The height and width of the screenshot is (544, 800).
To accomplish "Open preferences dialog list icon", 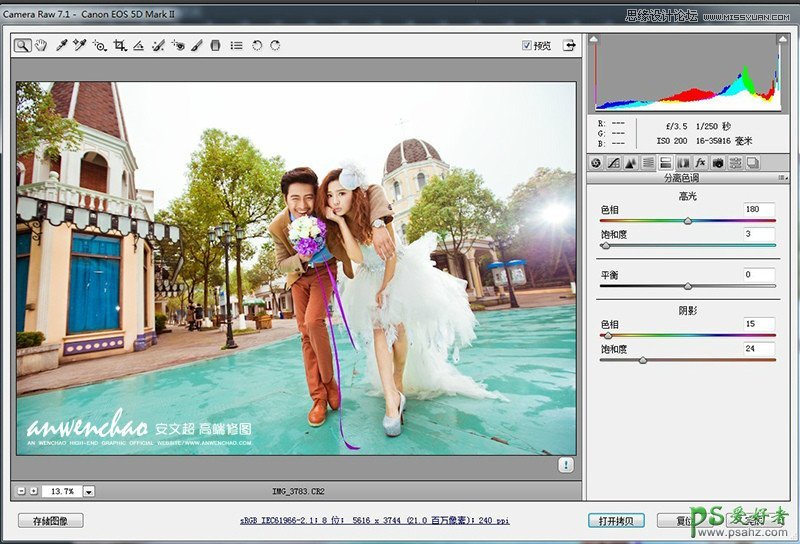I will coord(236,45).
